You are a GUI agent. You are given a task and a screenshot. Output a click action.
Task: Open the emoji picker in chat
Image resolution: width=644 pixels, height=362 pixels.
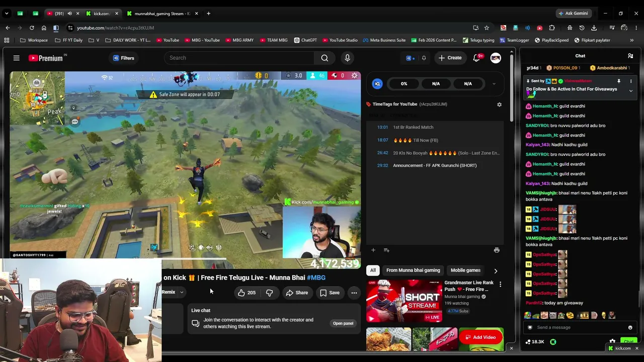click(x=630, y=327)
